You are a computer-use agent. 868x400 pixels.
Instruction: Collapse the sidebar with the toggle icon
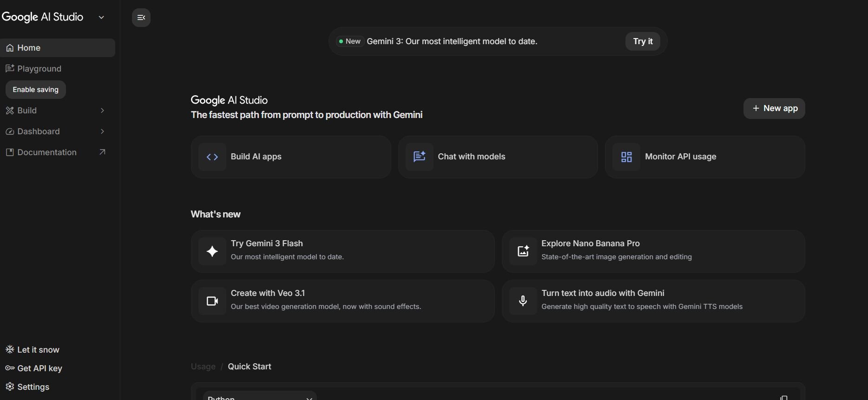click(141, 18)
